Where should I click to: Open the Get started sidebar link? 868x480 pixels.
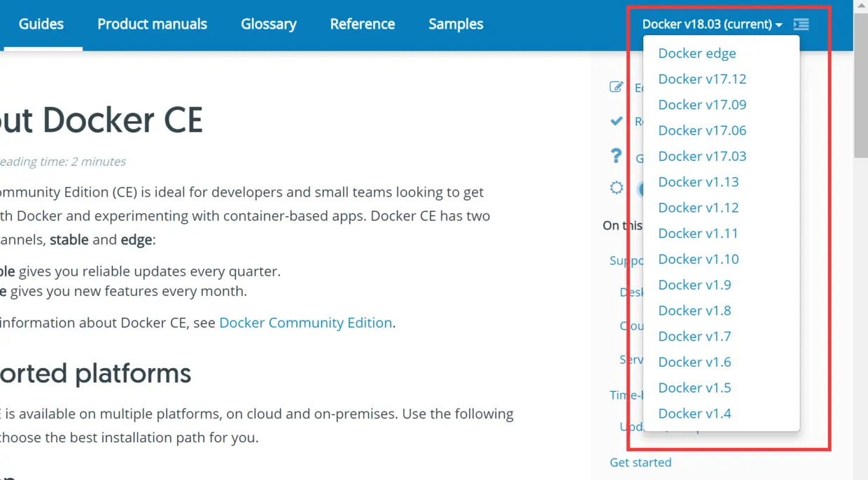tap(640, 463)
